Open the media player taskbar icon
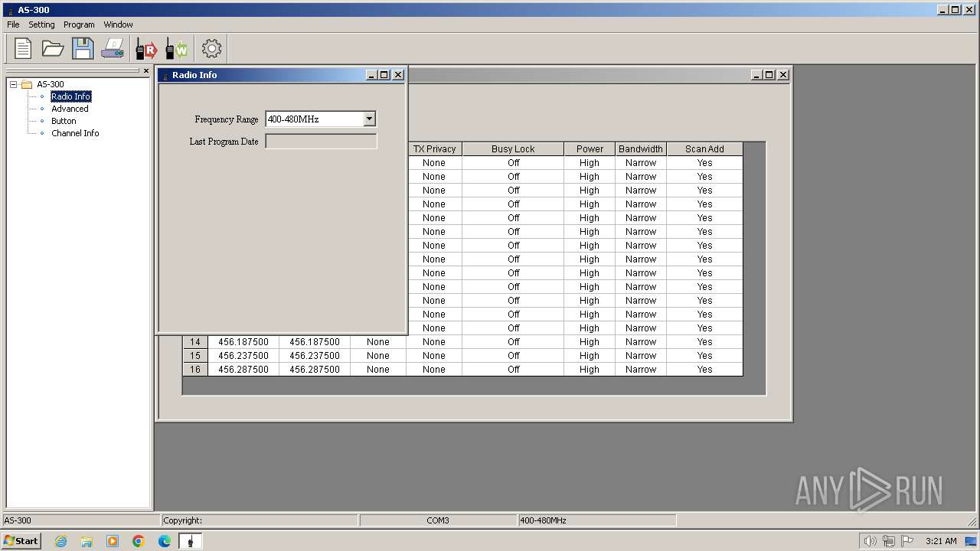Screen dimensions: 980x551 [113, 541]
